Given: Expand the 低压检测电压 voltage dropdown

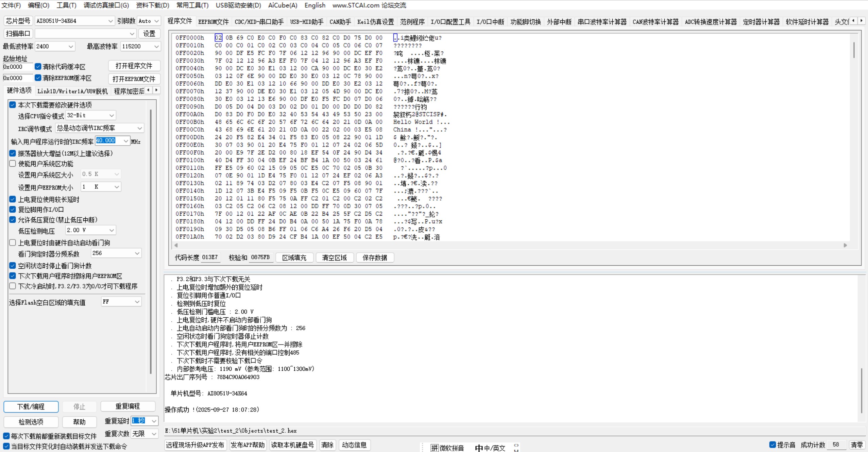Looking at the screenshot, I should pyautogui.click(x=112, y=230).
